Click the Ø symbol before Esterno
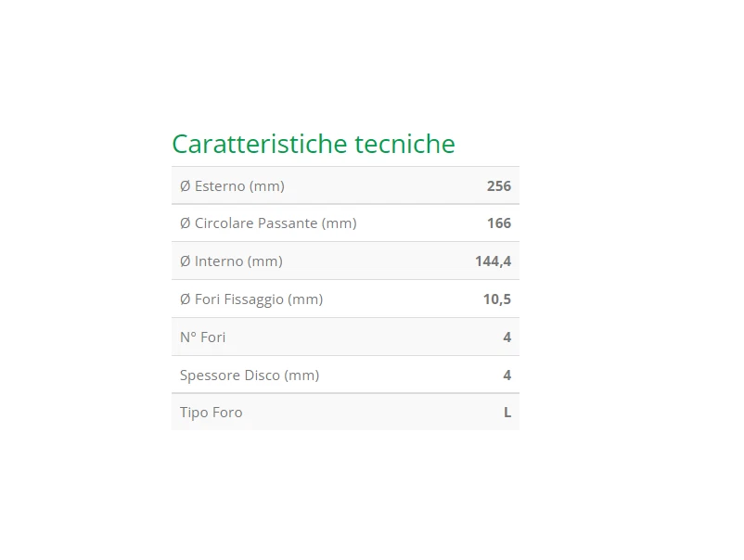The width and height of the screenshot is (744, 560). [186, 186]
